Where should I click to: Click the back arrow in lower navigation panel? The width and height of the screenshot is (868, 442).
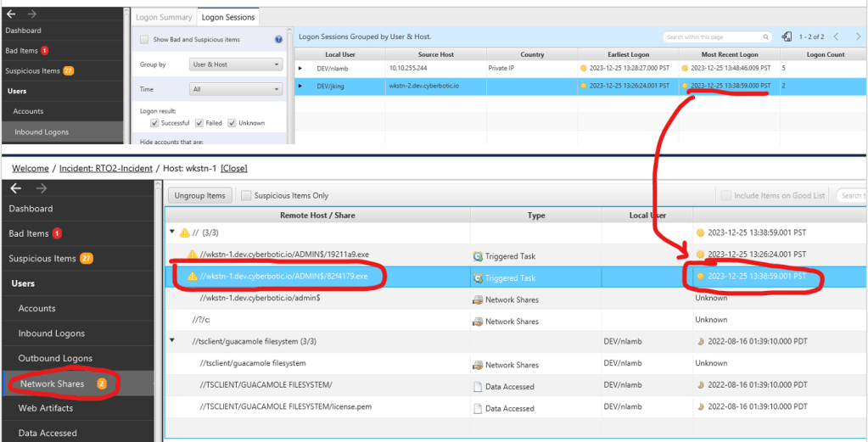(15, 188)
